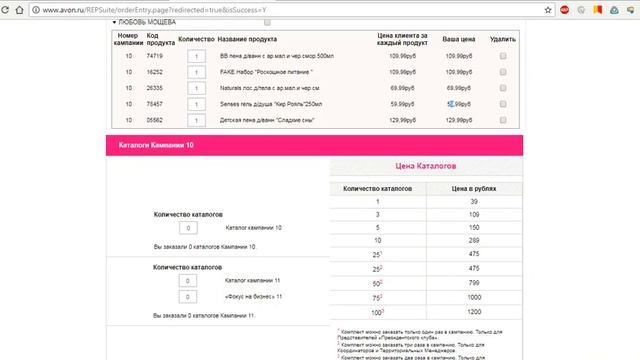Click the Каталоги Кампании 10 pink header

pos(314,145)
